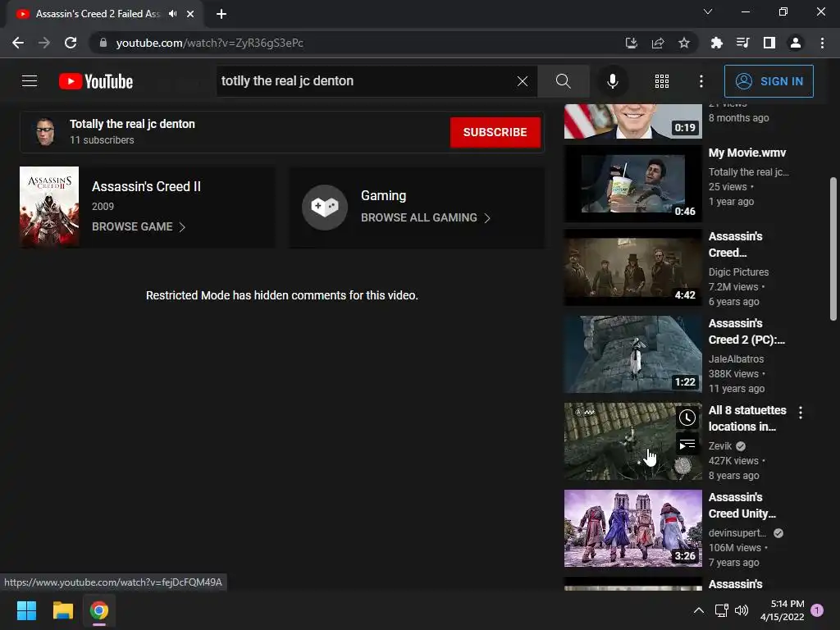Click install app icon in address bar
Image resolution: width=840 pixels, height=630 pixels.
631,43
